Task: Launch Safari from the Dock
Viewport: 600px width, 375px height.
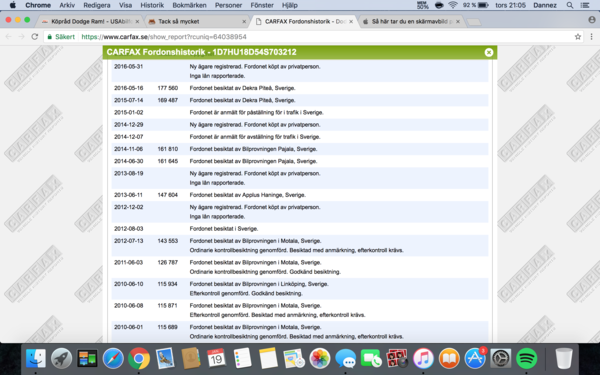Action: (x=113, y=359)
